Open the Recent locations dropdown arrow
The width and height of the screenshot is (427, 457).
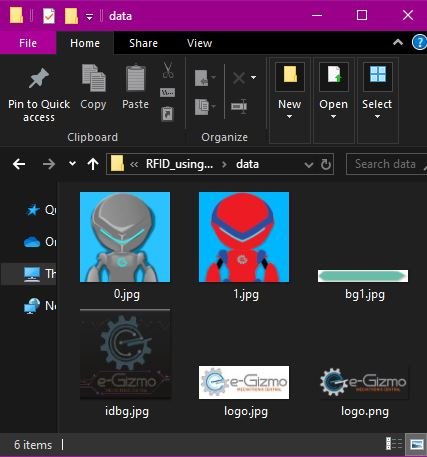72,164
